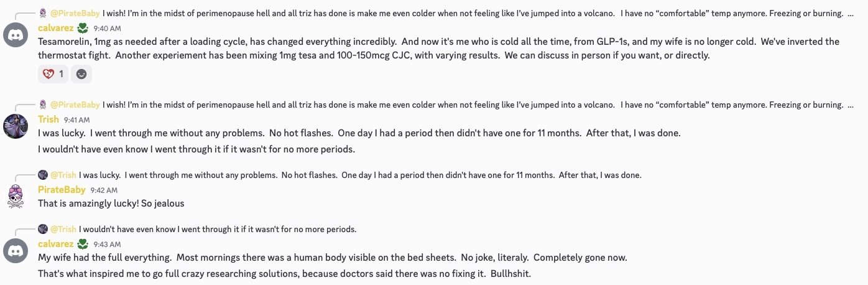Open calvarez's default Discord avatar at 9:40 AM
868x285 pixels.
(x=16, y=34)
